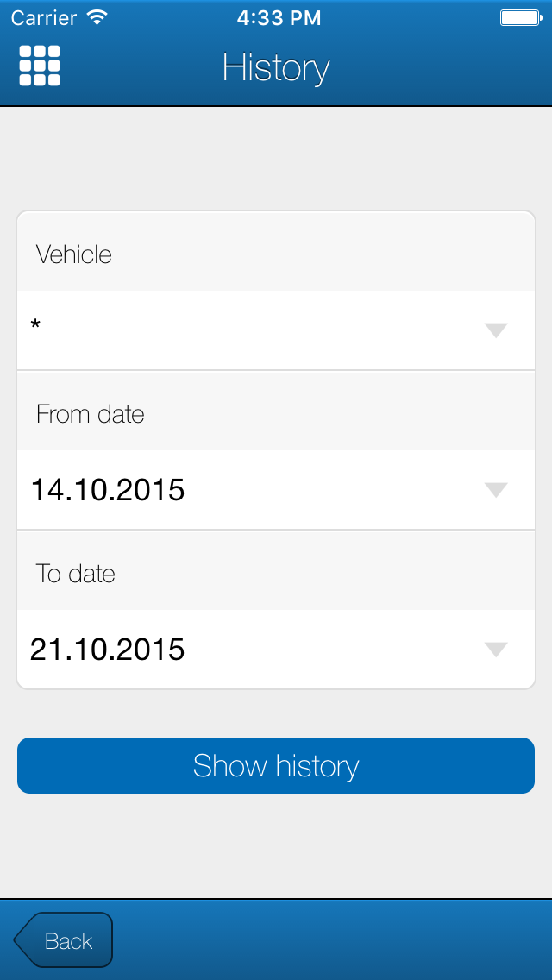This screenshot has height=980, width=552.
Task: Go back using the Back button
Action: (x=68, y=940)
